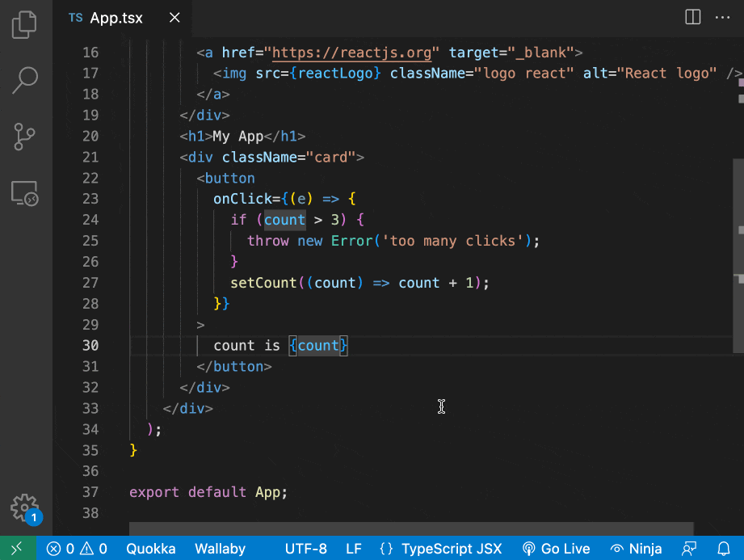
Task: Split the editor to the right
Action: (x=692, y=17)
